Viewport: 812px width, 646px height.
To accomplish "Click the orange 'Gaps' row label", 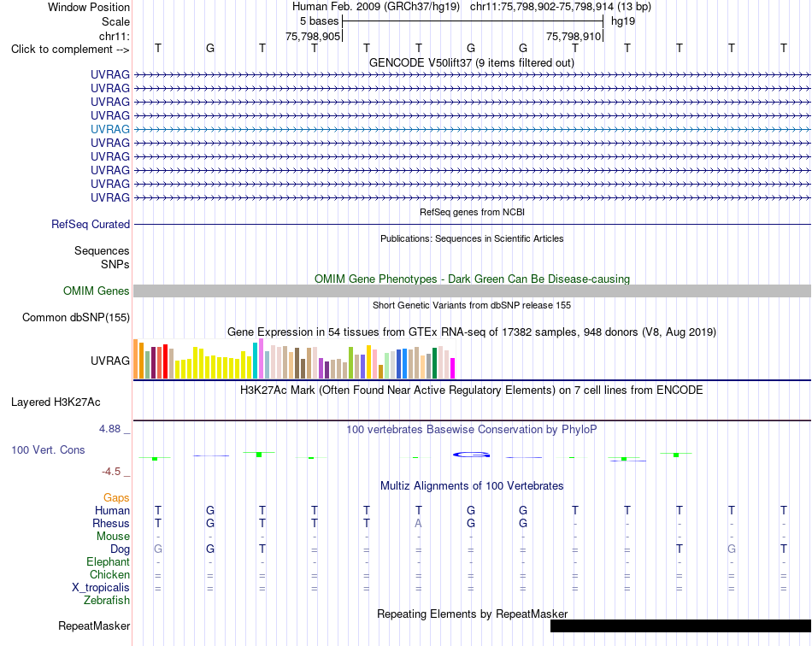I will click(116, 497).
